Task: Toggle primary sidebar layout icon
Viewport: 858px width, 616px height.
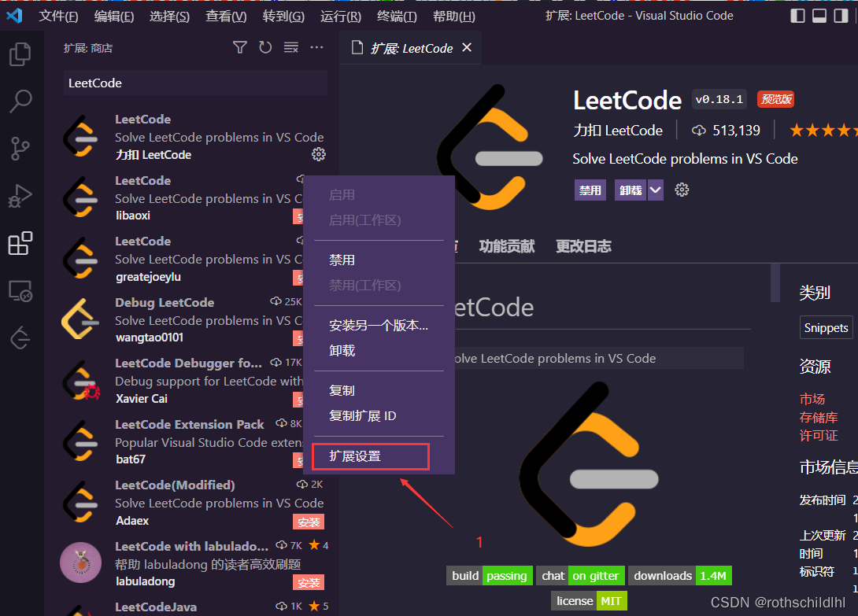Action: click(x=797, y=16)
